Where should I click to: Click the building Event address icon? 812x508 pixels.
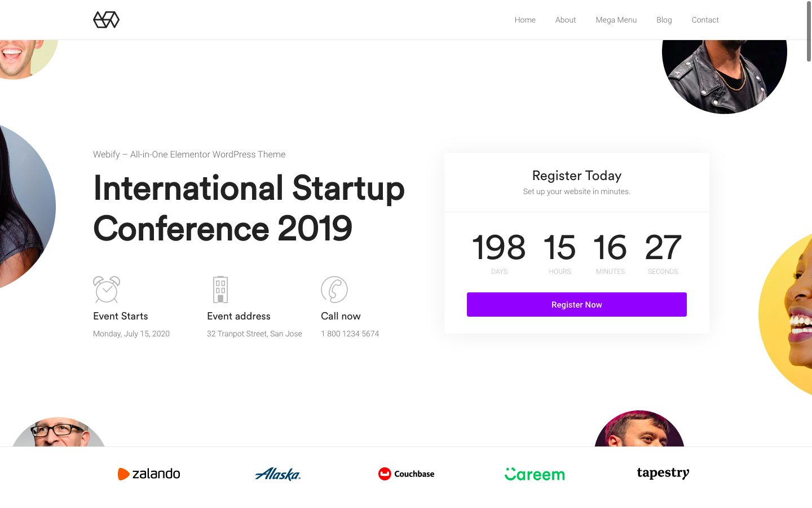[x=220, y=290]
